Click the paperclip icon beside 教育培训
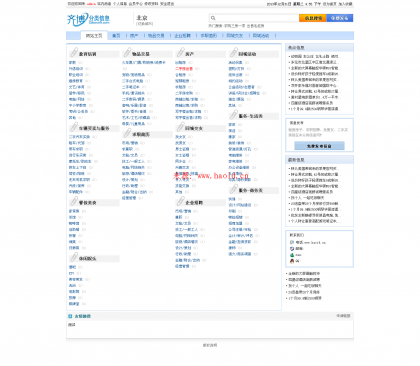This screenshot has height=366, width=420. (x=74, y=53)
